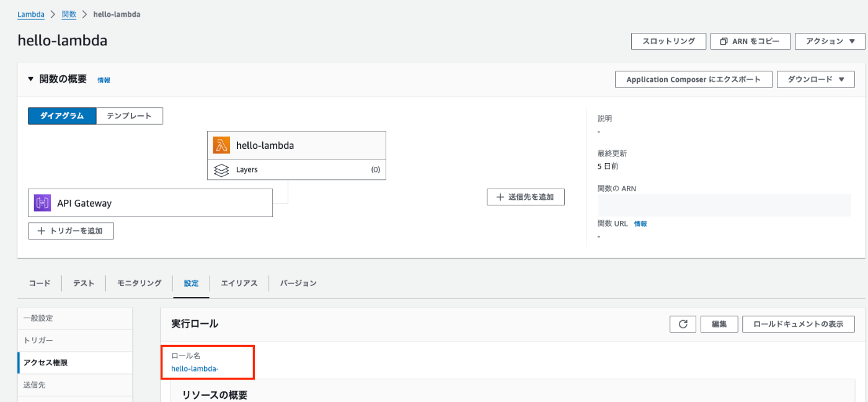Select トリガー in the sidebar
868x402 pixels.
75,341
